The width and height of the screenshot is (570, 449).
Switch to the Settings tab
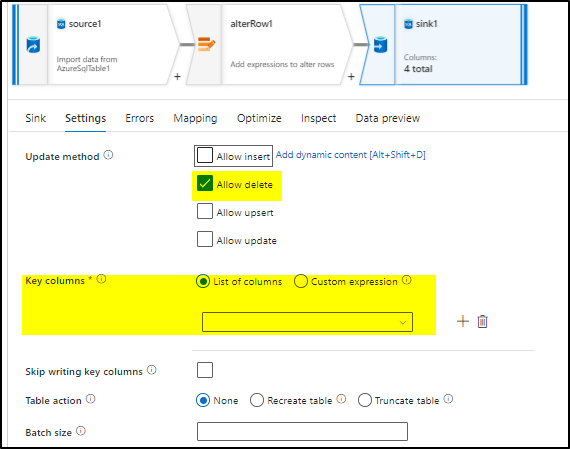coord(85,118)
